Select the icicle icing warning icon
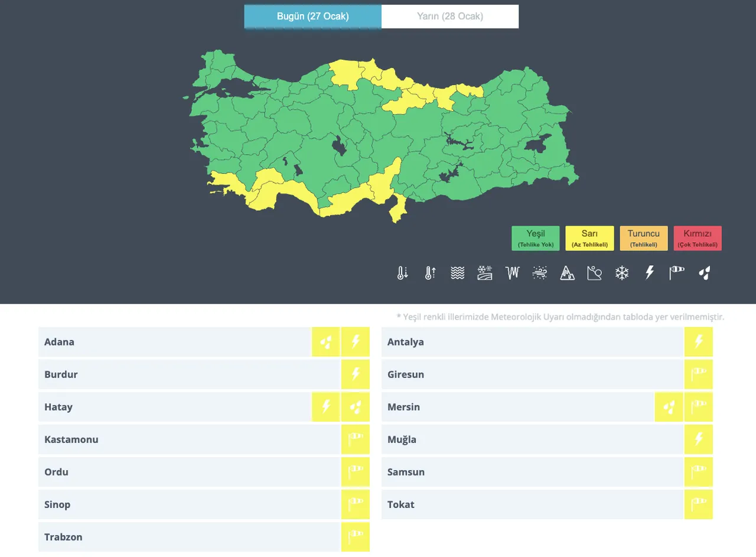 pos(511,273)
